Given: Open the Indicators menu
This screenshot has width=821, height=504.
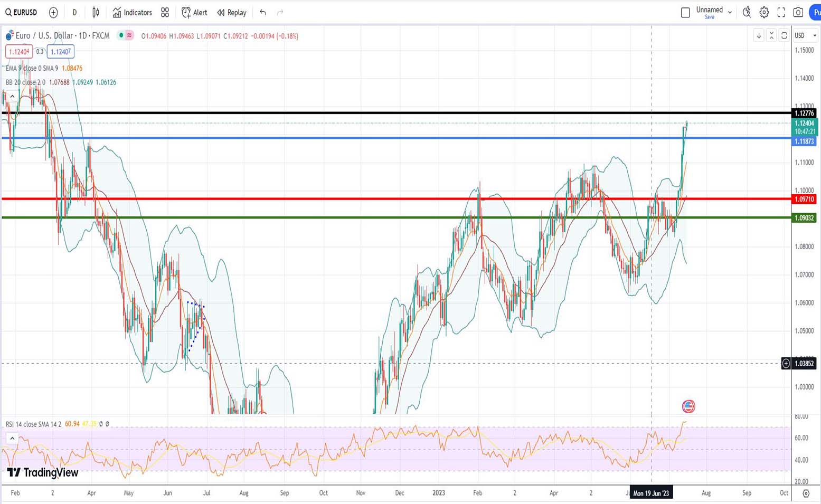Looking at the screenshot, I should pos(132,13).
